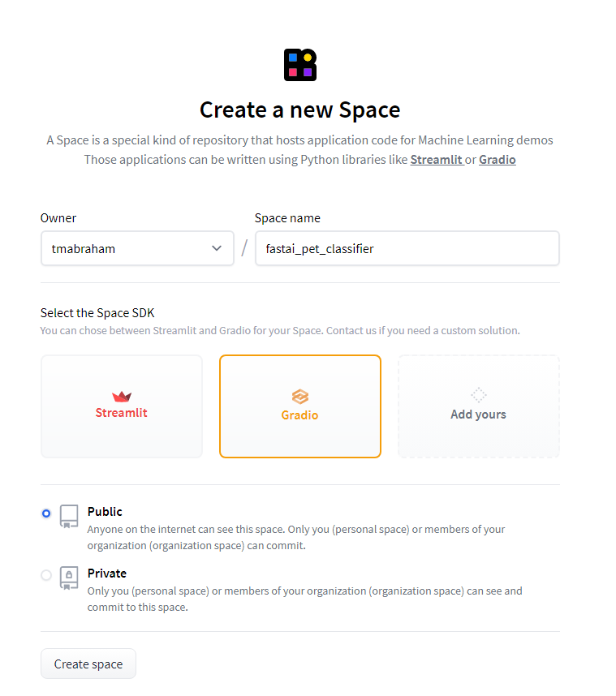Open the Streamlit link in description
616x696 pixels.
(x=437, y=160)
